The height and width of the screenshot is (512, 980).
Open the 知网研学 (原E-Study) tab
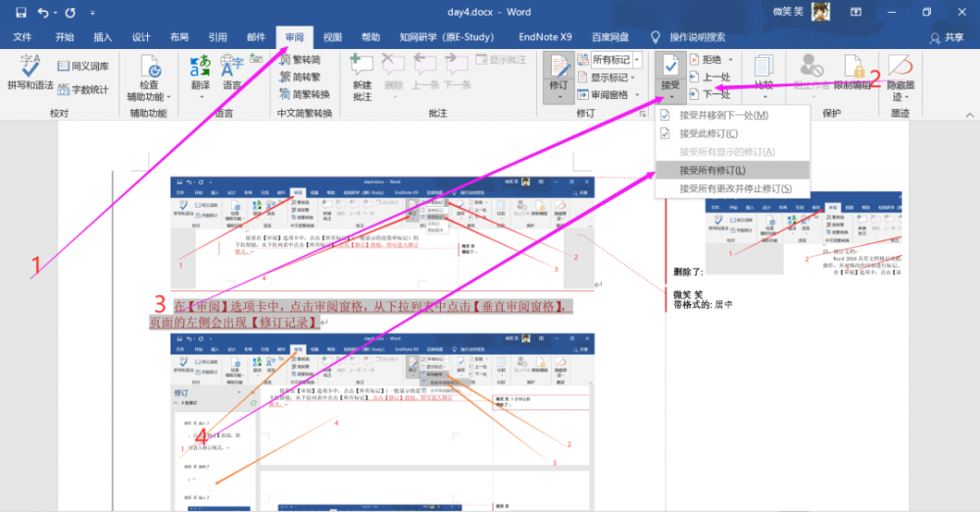447,37
